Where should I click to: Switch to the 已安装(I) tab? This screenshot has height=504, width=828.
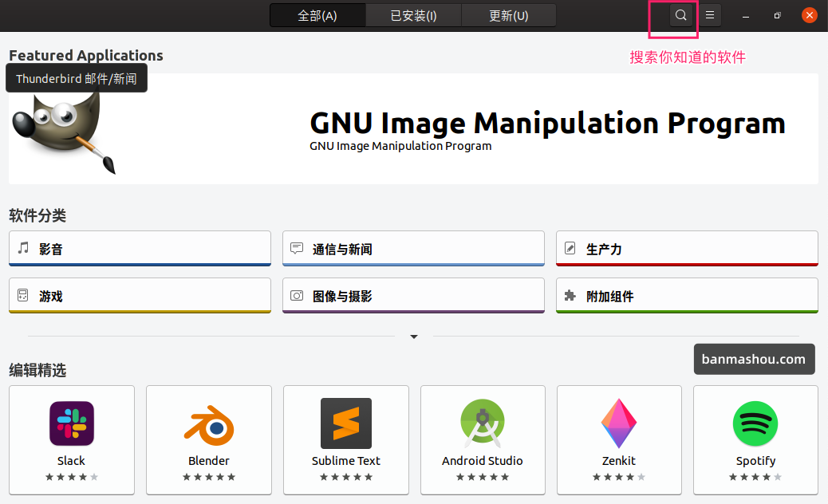[x=413, y=16]
